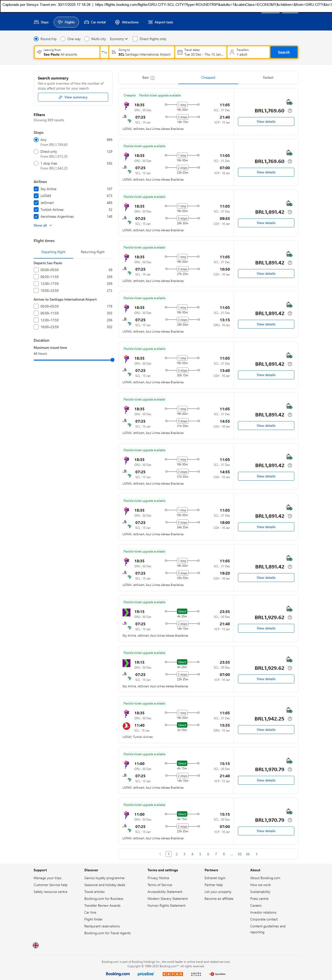Open the Airport taxis section
Image resolution: width=332 pixels, height=980 pixels.
point(160,22)
